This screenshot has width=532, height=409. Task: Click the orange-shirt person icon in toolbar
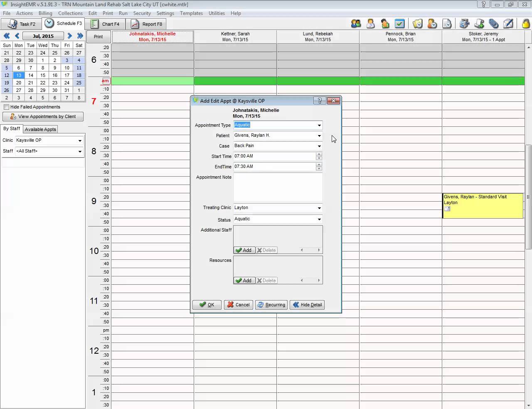point(385,24)
